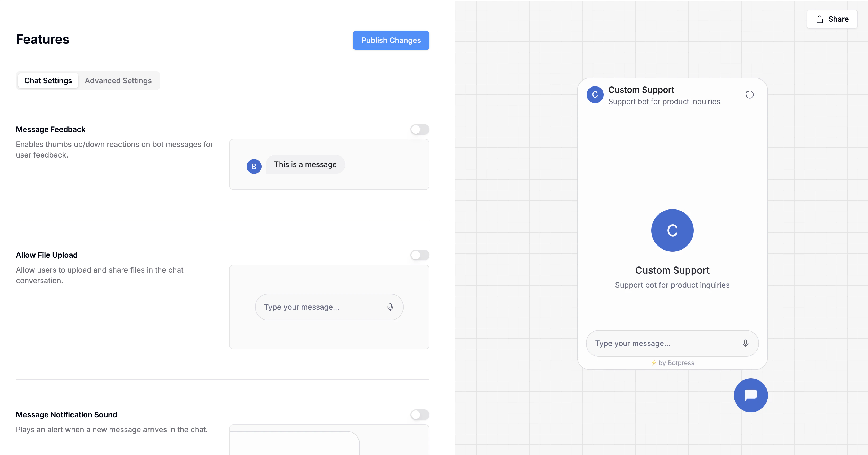Click microphone icon in File Upload preview
This screenshot has height=455, width=868.
pyautogui.click(x=390, y=307)
